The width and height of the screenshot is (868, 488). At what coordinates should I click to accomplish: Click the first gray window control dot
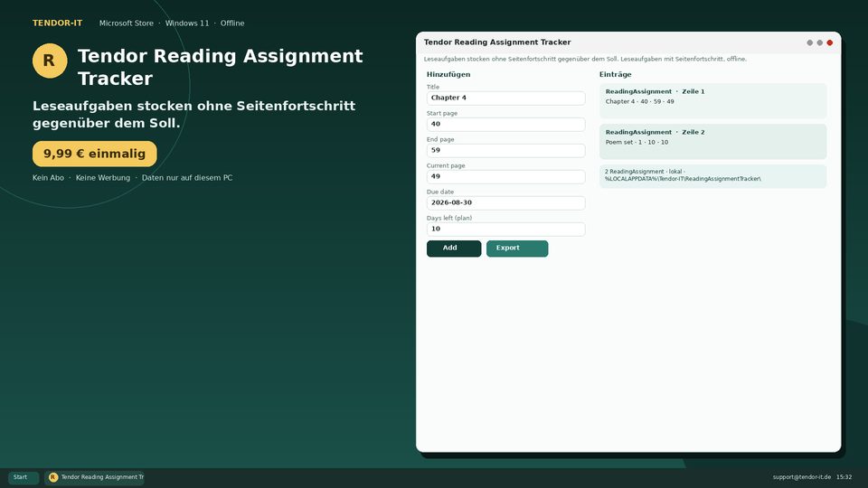809,42
